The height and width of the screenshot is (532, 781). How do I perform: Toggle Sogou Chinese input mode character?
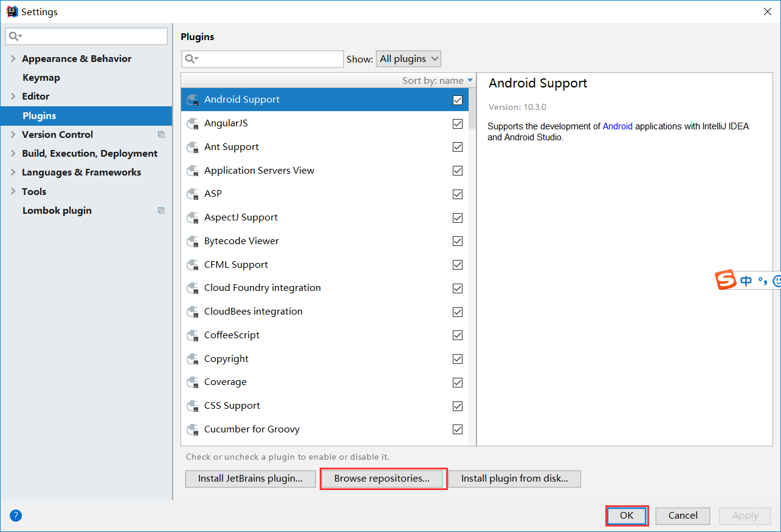coord(746,281)
